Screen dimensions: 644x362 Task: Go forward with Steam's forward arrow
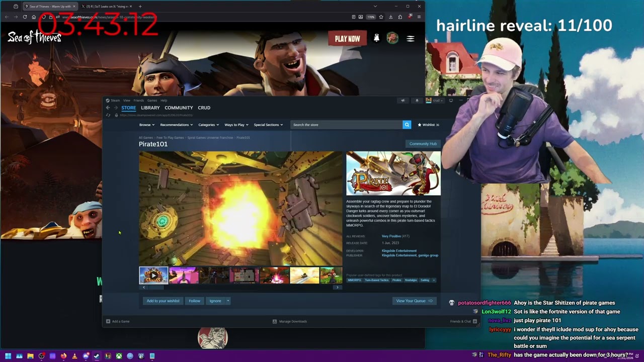click(116, 108)
